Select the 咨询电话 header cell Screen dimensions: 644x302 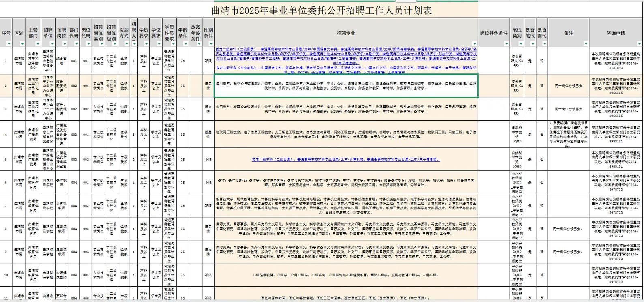pos(616,33)
